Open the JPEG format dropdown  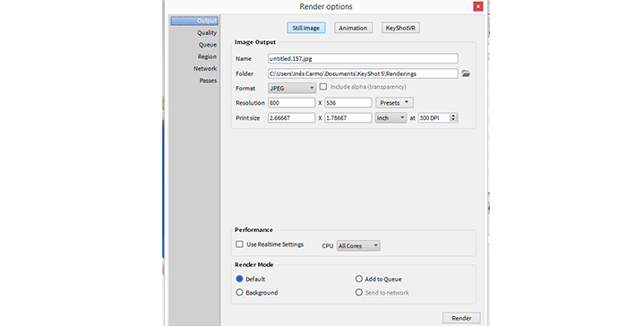[292, 89]
